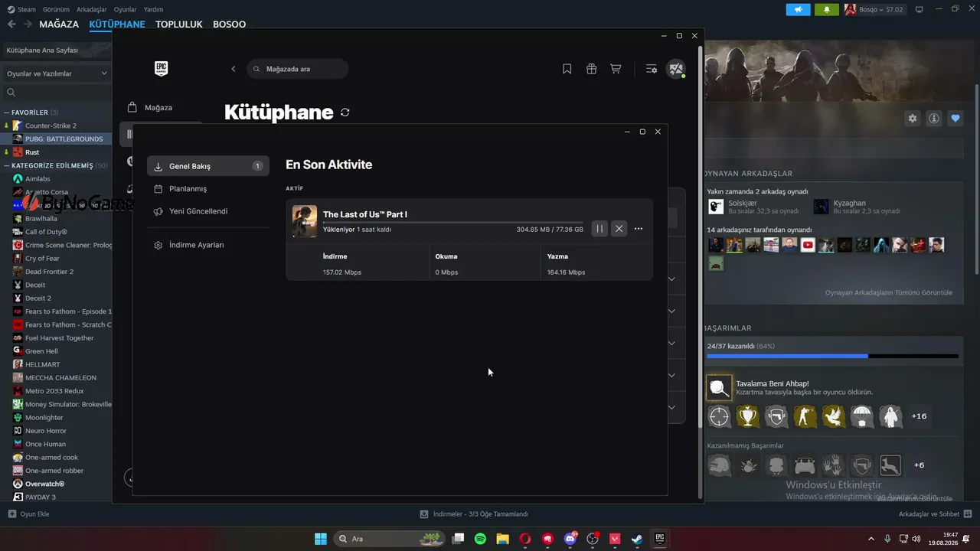The width and height of the screenshot is (980, 551).
Task: Open the Görünüm menu in Steam
Action: coord(56,9)
